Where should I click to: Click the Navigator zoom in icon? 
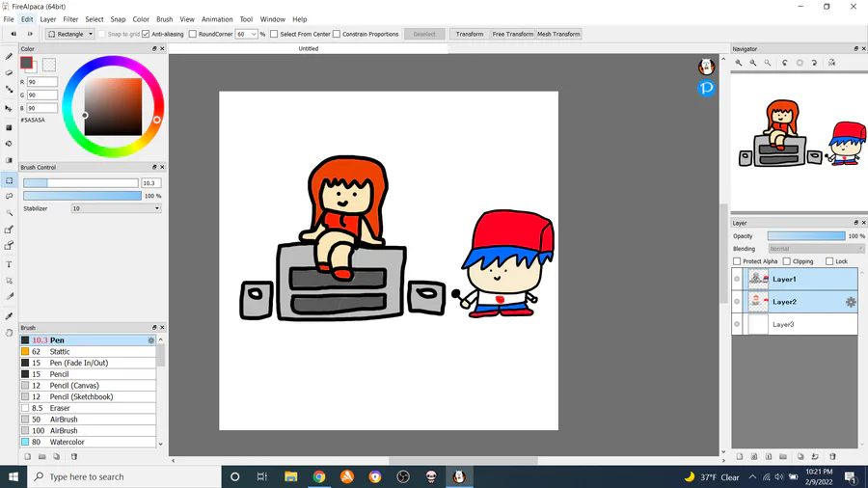pyautogui.click(x=739, y=63)
